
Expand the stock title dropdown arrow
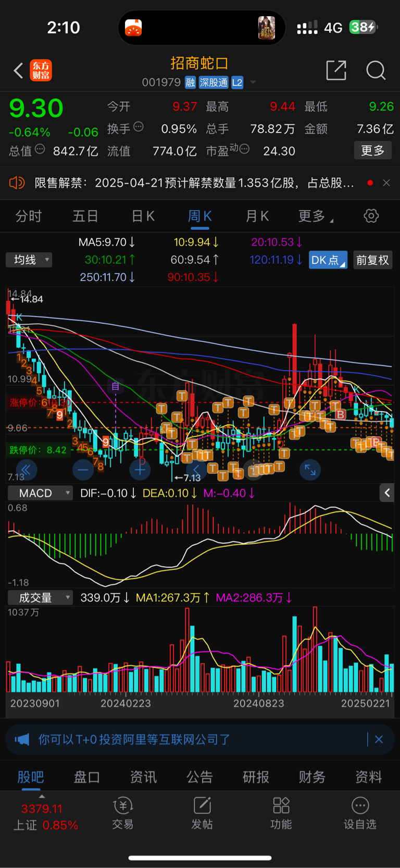pos(253,82)
